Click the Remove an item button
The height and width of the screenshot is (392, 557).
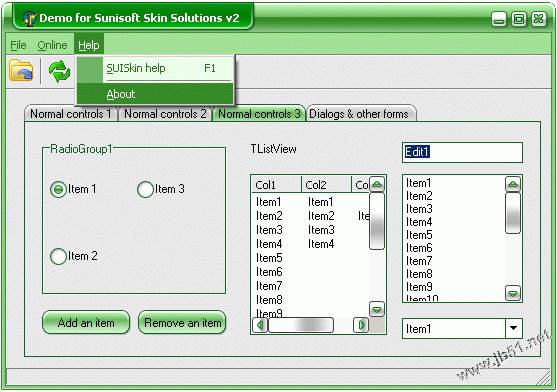pyautogui.click(x=182, y=322)
